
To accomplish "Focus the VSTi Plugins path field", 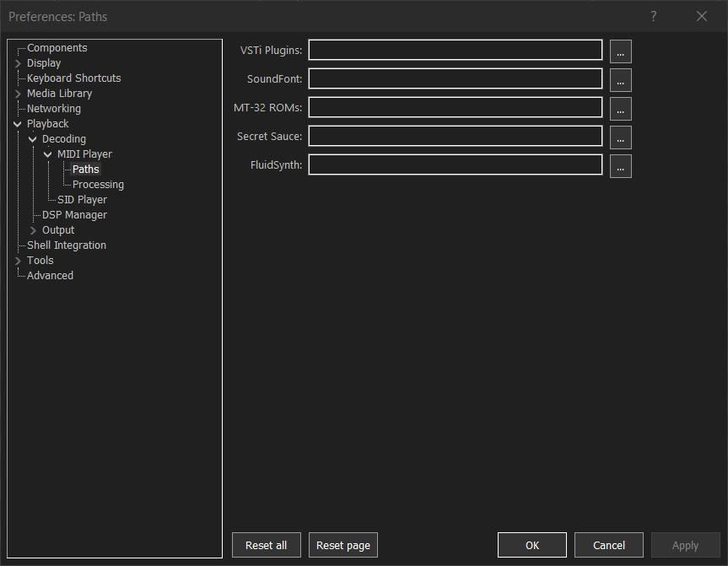I will (x=456, y=50).
